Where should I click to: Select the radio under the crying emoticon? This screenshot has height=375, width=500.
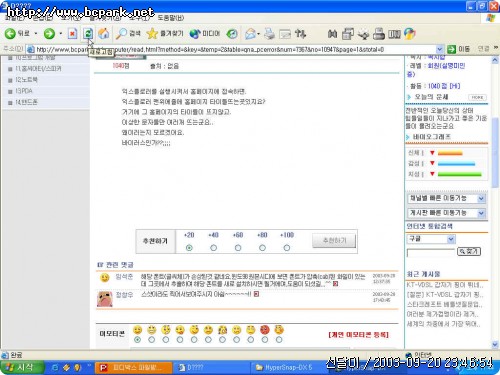222,340
